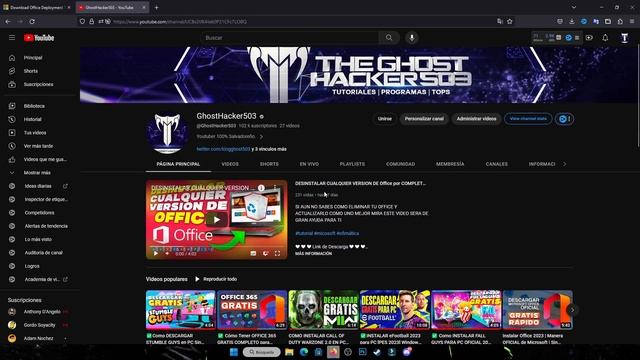The image size is (640, 360).
Task: Click the search magnifier button
Action: tap(389, 38)
